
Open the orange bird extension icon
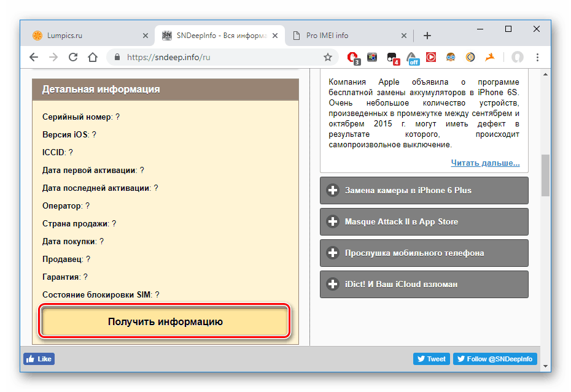pos(490,57)
